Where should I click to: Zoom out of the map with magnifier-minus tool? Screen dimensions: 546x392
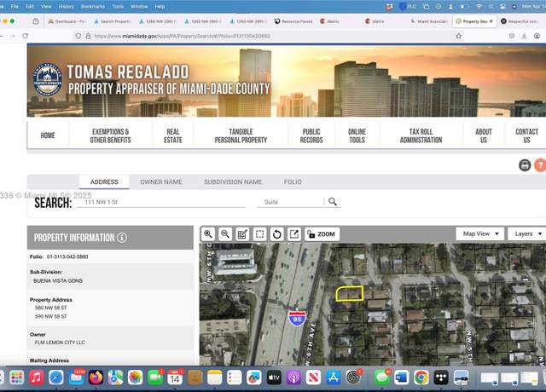coord(225,234)
